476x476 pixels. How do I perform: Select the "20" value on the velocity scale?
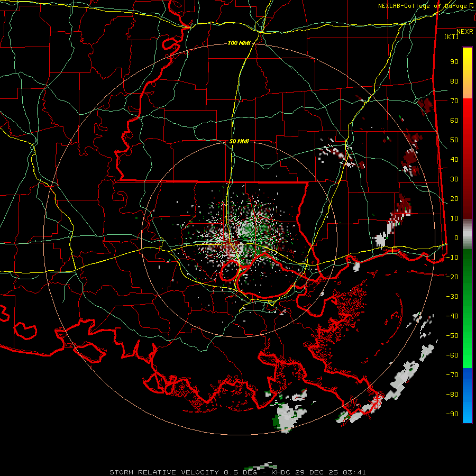[x=454, y=199]
